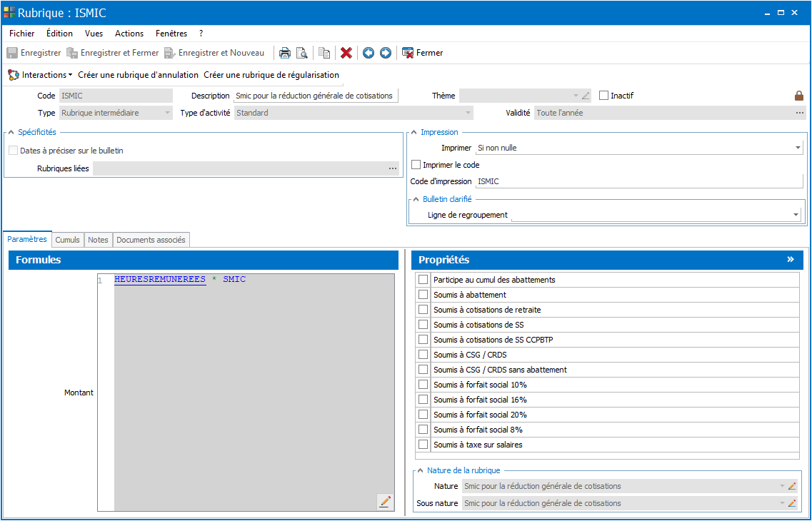Open the Fichier menu
812x521 pixels.
pyautogui.click(x=21, y=34)
